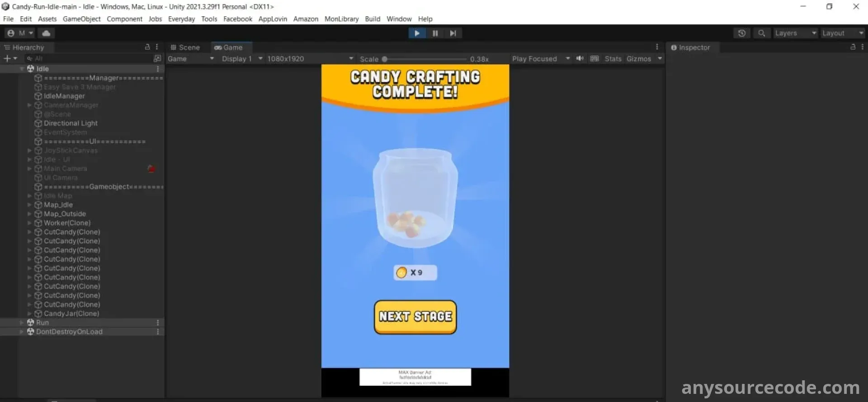Screen dimensions: 868x402
Task: Click the global search magnifier icon
Action: pos(761,33)
